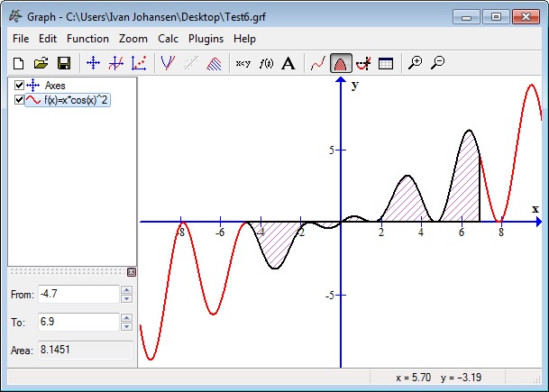Click the Graph application title icon
Screen dimensions: 549x392
(15, 16)
